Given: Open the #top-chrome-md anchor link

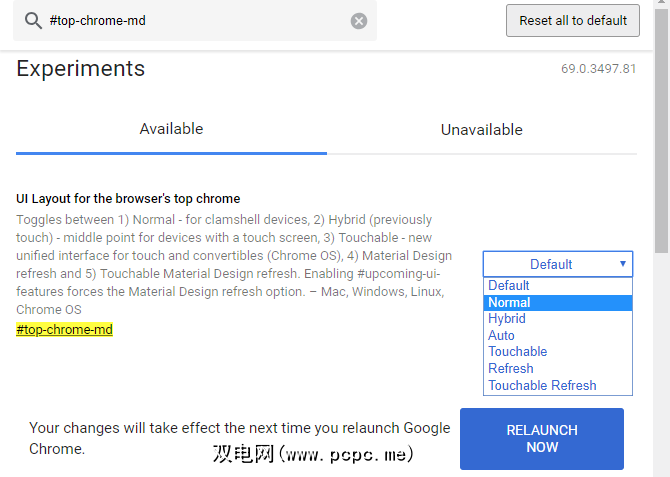Looking at the screenshot, I should coord(65,330).
